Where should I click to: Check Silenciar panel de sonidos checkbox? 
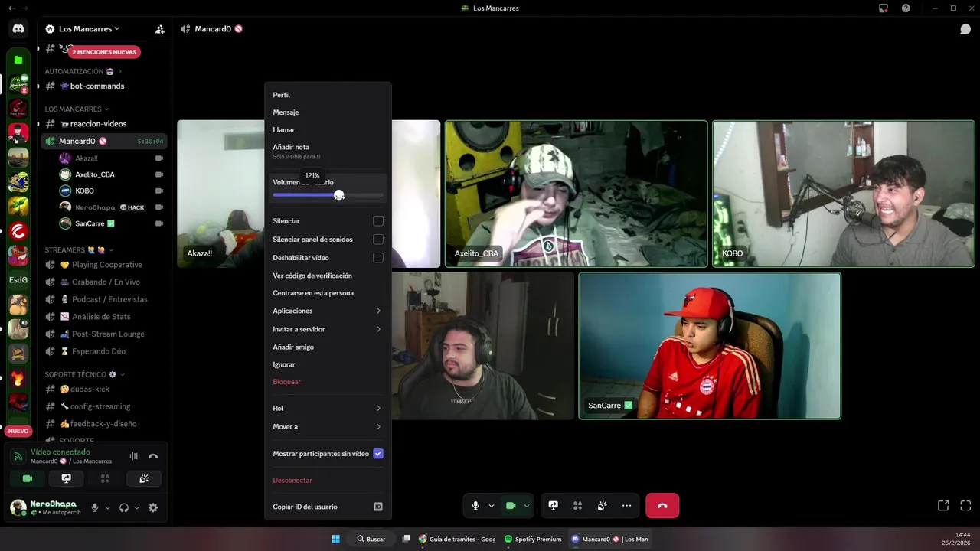pos(377,240)
